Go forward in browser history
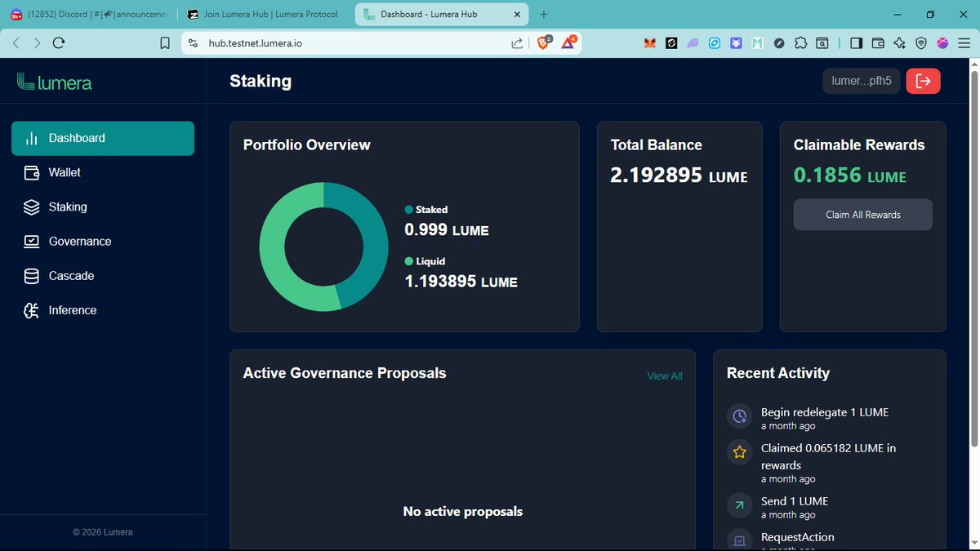Viewport: 980px width, 551px height. tap(37, 43)
